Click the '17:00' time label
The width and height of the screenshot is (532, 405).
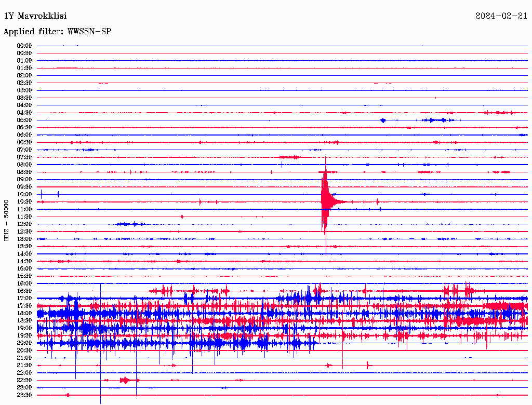(24, 298)
